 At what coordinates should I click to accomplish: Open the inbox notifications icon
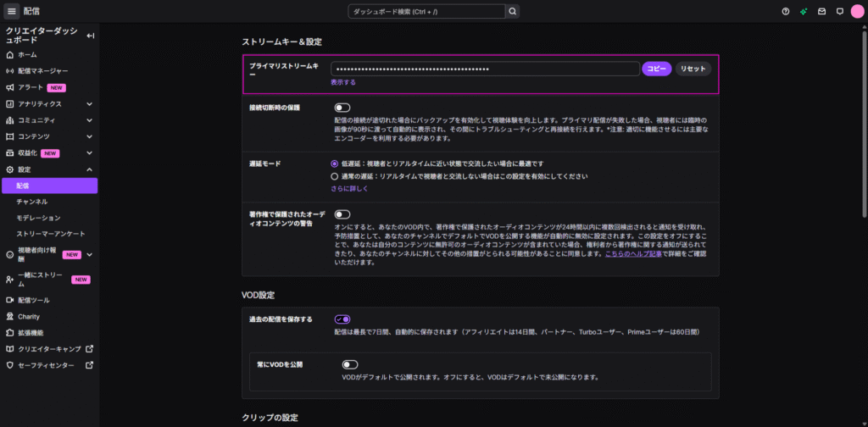pyautogui.click(x=822, y=11)
